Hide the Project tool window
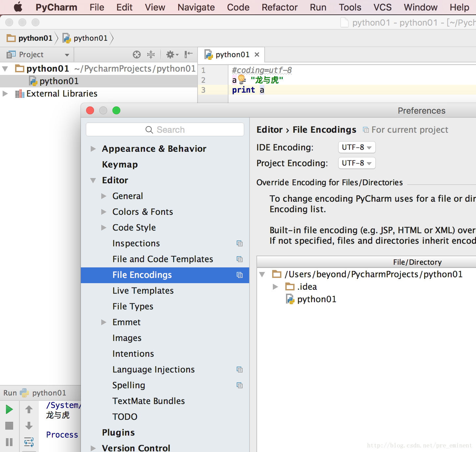This screenshot has width=476, height=452. click(188, 55)
